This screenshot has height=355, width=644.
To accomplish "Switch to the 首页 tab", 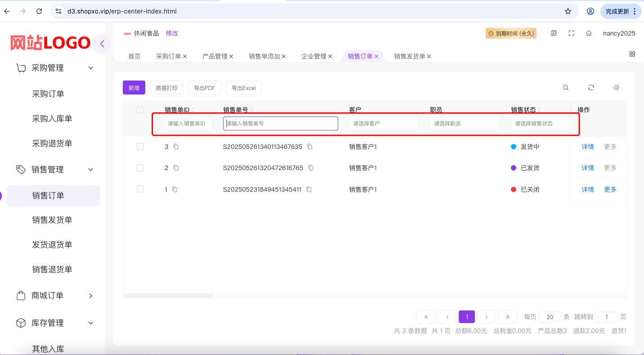I will click(134, 56).
